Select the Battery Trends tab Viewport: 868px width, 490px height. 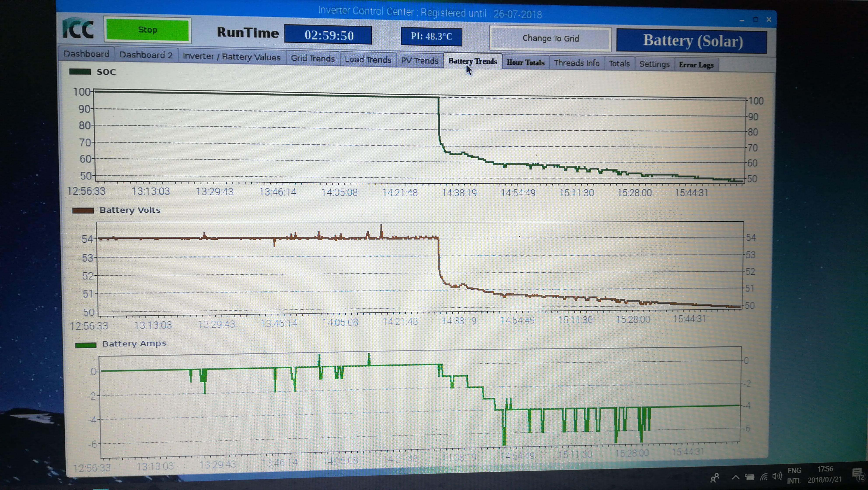(x=473, y=61)
